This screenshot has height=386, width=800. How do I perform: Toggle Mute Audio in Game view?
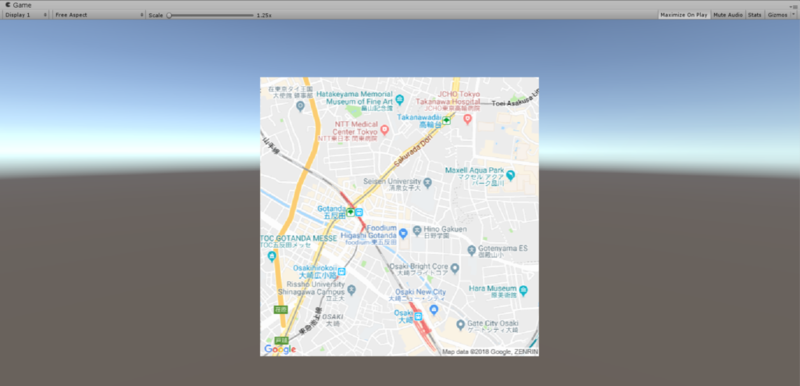[728, 15]
